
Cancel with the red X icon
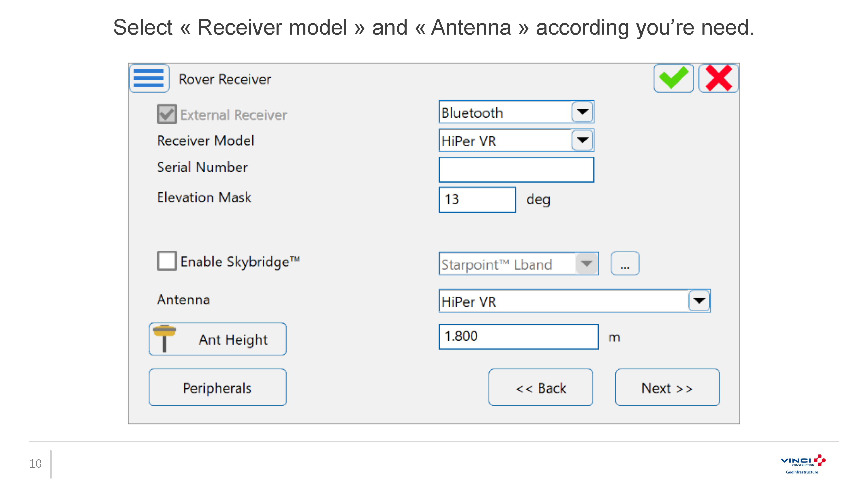718,78
